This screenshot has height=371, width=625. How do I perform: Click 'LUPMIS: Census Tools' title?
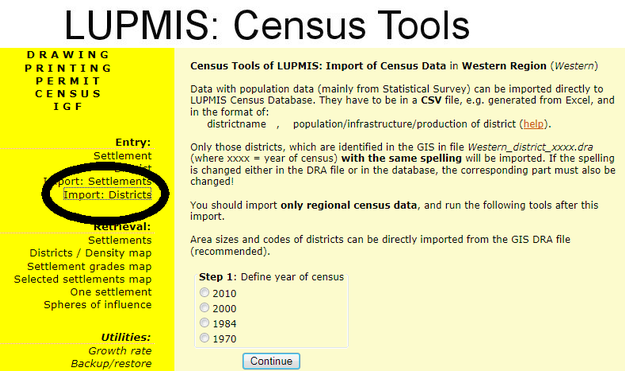267,25
